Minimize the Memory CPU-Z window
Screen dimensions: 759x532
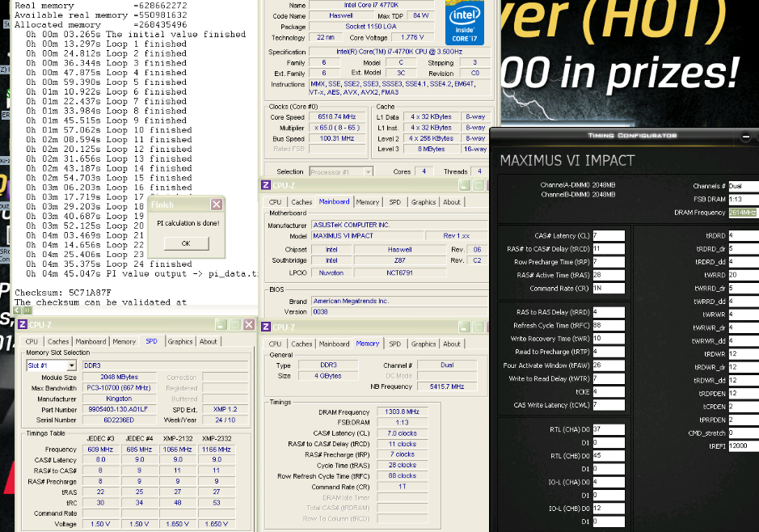tap(465, 327)
